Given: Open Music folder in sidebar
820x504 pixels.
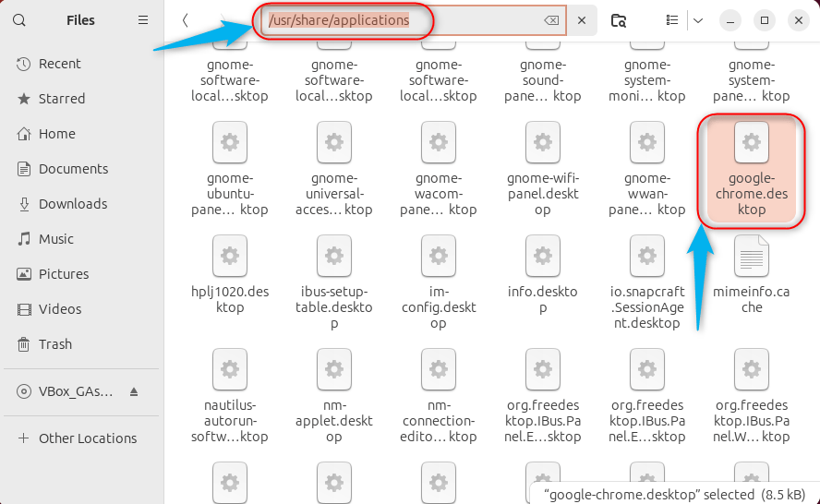Looking at the screenshot, I should click(81, 239).
